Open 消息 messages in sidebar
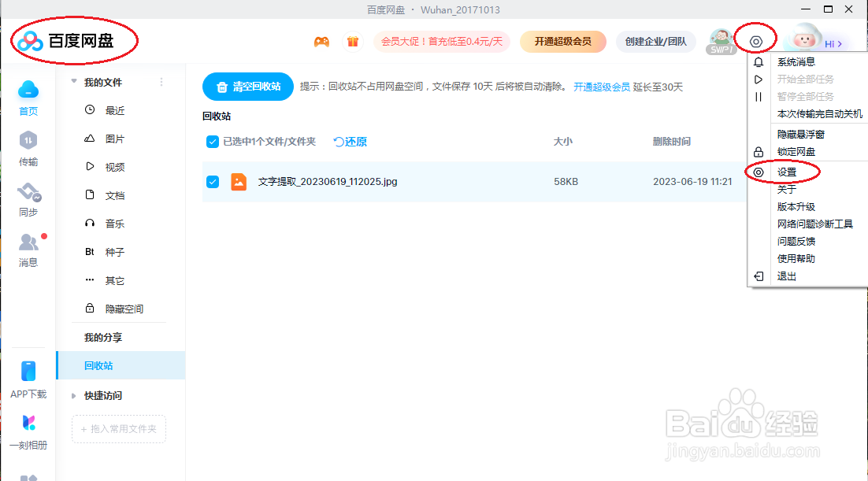868x481 pixels. tap(28, 250)
